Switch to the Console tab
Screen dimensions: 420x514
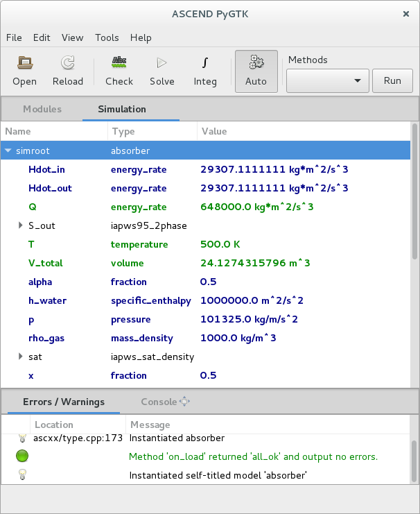tap(159, 402)
